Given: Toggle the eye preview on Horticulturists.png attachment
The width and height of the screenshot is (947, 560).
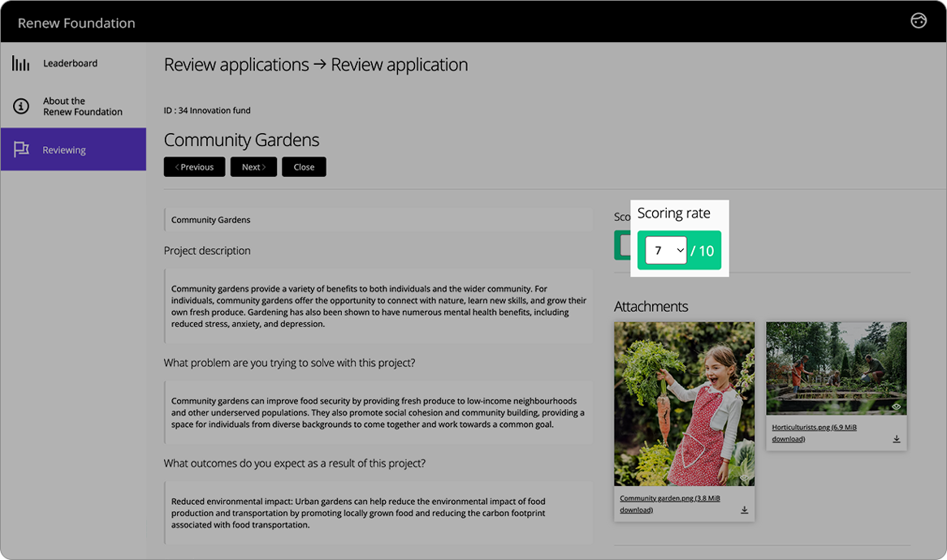Looking at the screenshot, I should click(896, 406).
